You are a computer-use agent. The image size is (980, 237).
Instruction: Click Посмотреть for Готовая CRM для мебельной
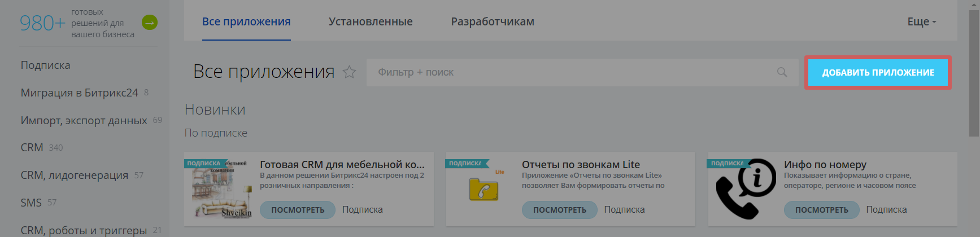click(298, 210)
